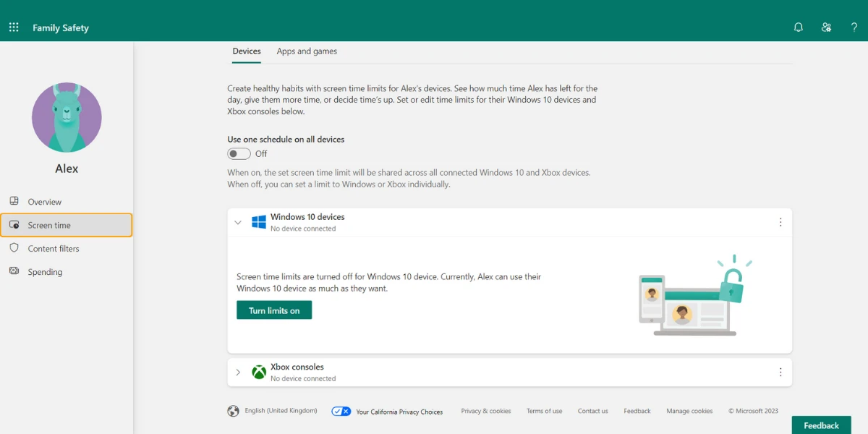
Task: Open Windows 10 devices more options menu
Action: click(x=780, y=222)
